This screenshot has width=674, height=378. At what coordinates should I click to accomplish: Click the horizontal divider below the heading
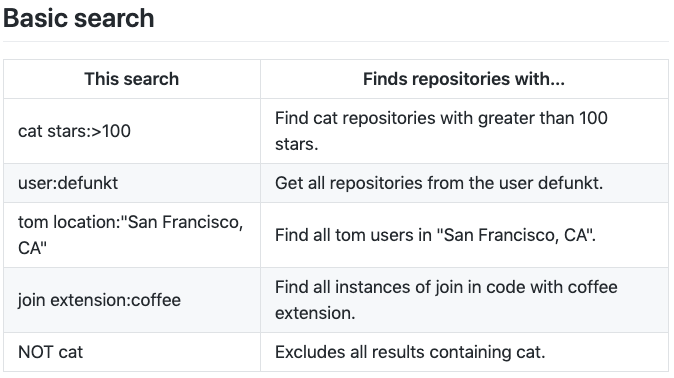(x=336, y=42)
